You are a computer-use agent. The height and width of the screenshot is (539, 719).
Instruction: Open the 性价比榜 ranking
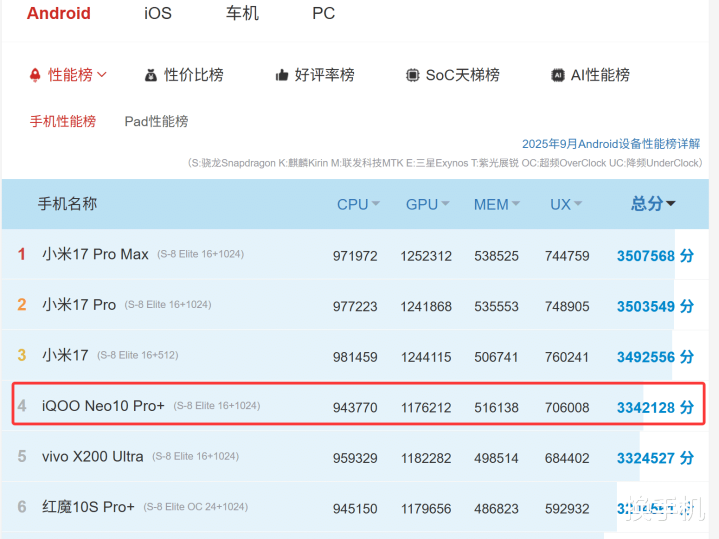[194, 75]
